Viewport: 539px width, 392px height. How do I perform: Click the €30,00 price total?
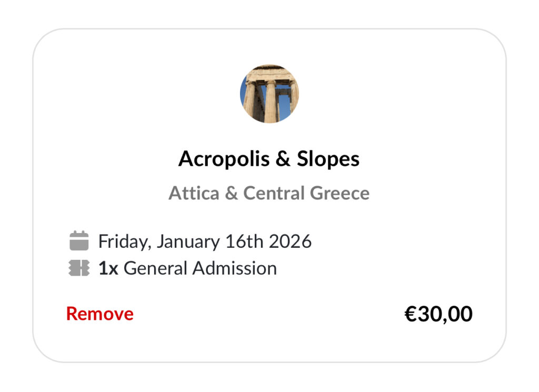[438, 314]
